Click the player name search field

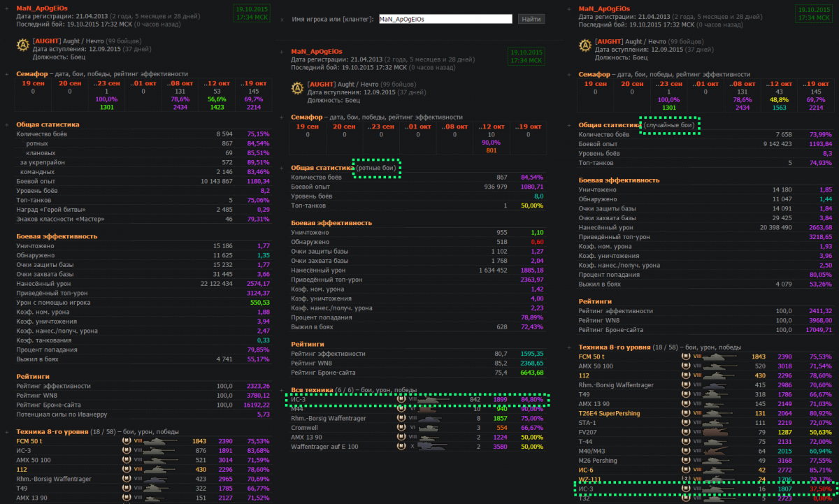(x=444, y=20)
